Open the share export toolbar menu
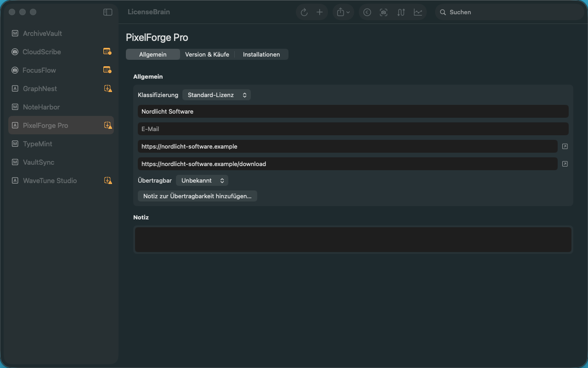This screenshot has height=368, width=588. tap(343, 12)
